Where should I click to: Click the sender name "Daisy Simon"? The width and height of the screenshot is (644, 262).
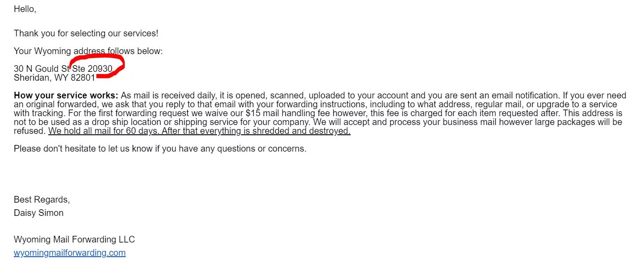[x=39, y=213]
